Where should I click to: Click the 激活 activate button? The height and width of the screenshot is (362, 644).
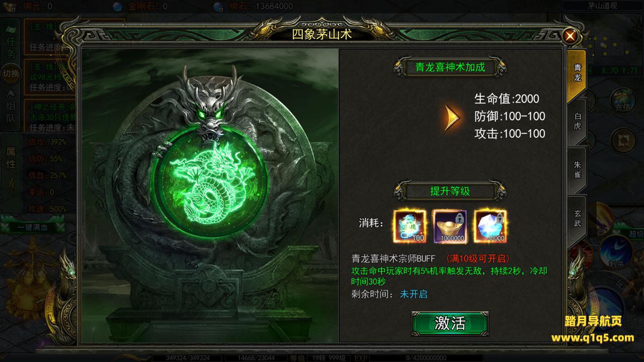[450, 323]
